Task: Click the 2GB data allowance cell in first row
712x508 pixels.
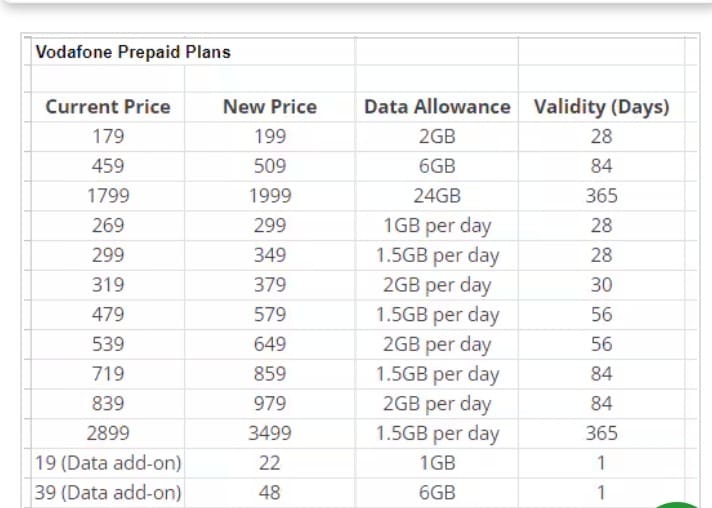Action: (x=436, y=137)
